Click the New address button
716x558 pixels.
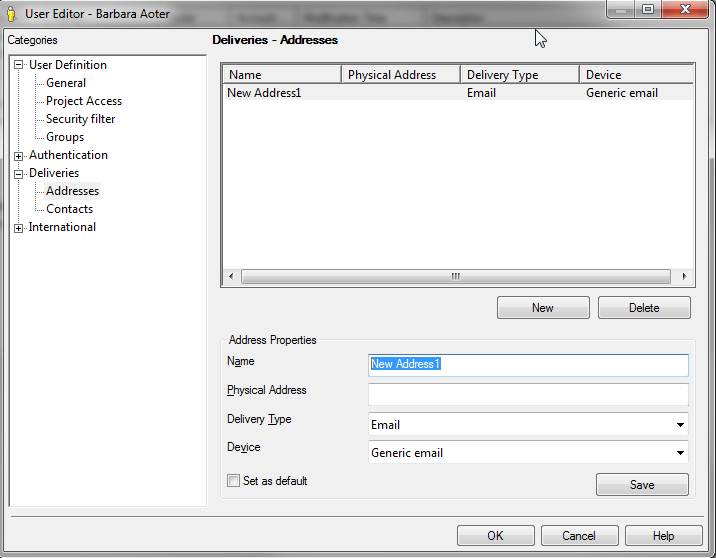coord(542,308)
